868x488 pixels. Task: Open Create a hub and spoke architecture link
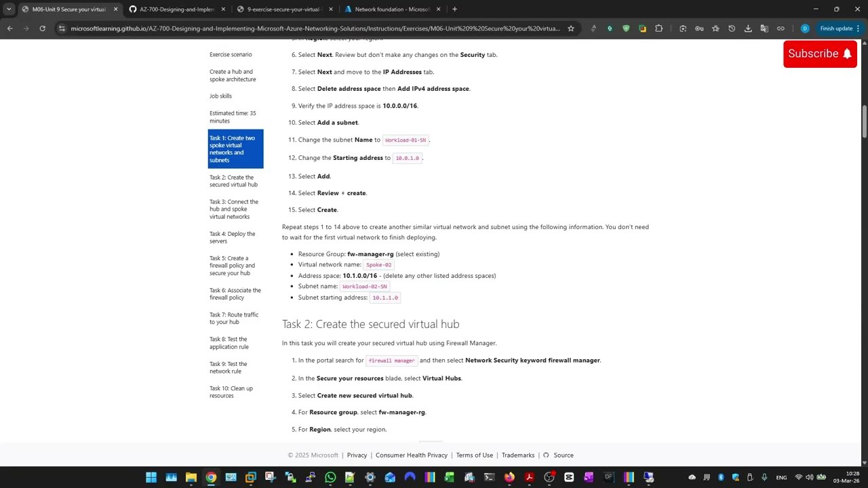233,75
